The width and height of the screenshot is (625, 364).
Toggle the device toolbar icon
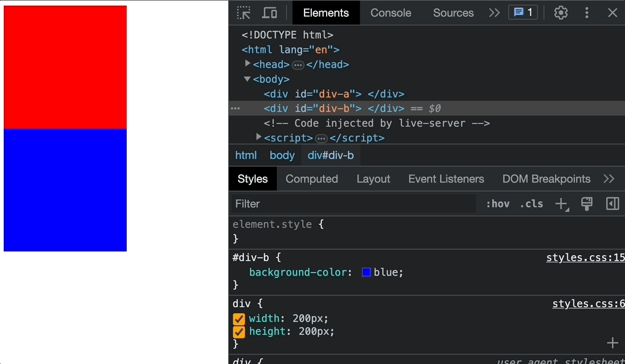pyautogui.click(x=269, y=13)
